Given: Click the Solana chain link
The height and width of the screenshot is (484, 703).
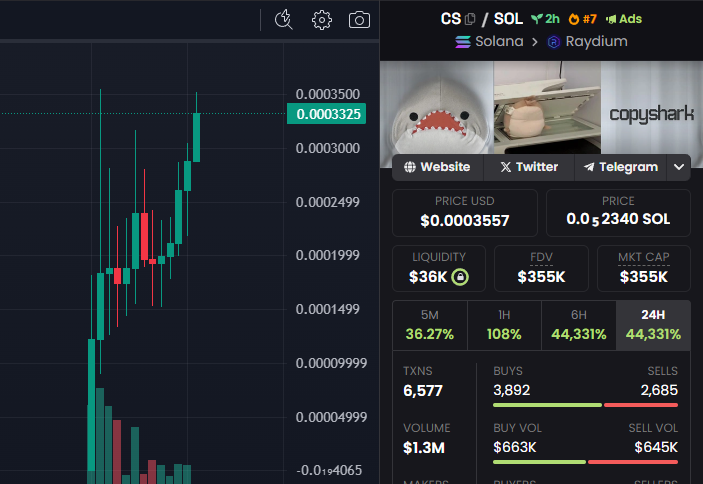Looking at the screenshot, I should 489,41.
